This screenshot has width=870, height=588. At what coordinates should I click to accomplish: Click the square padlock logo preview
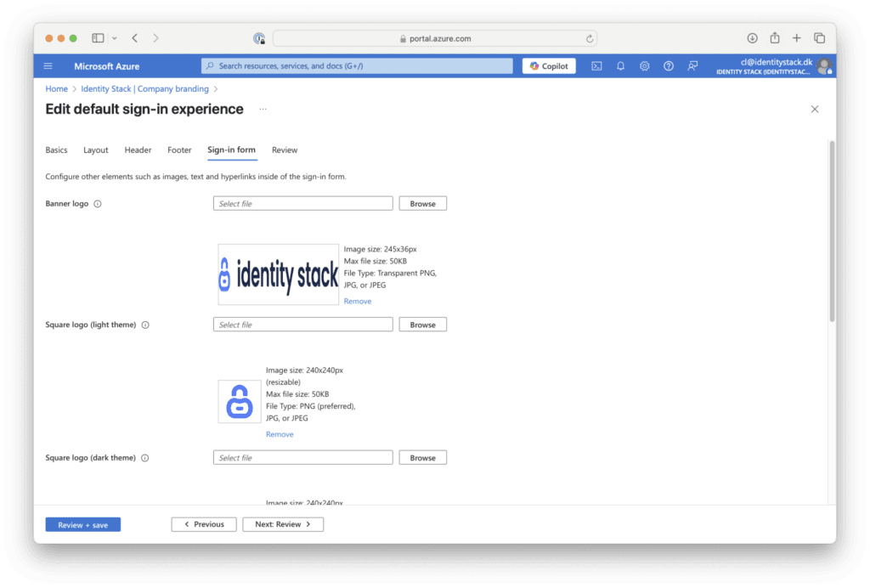pos(240,402)
